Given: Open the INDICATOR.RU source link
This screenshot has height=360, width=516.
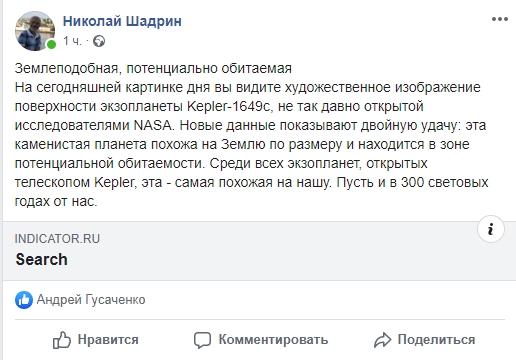Looking at the screenshot, I should click(57, 239).
